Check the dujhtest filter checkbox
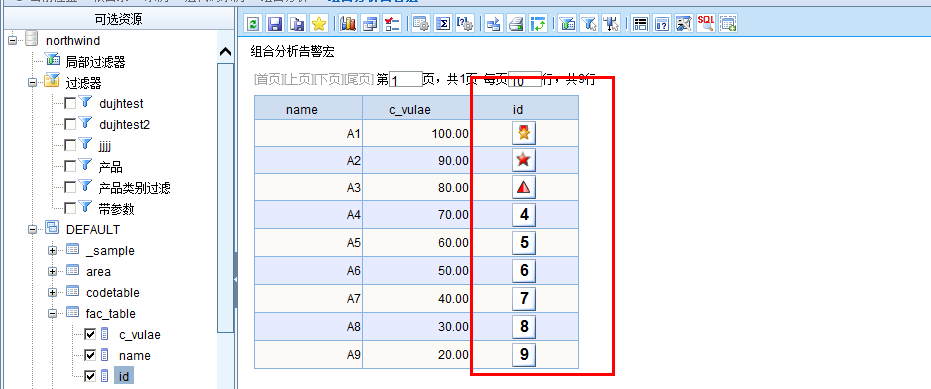Screen dimensions: 931x389 70,103
